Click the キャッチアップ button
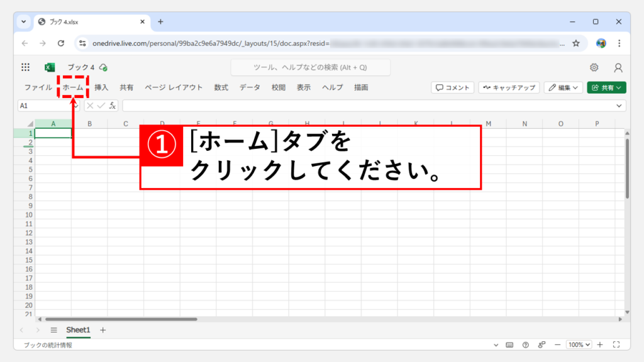Viewport: 644px width, 362px height. pos(508,88)
